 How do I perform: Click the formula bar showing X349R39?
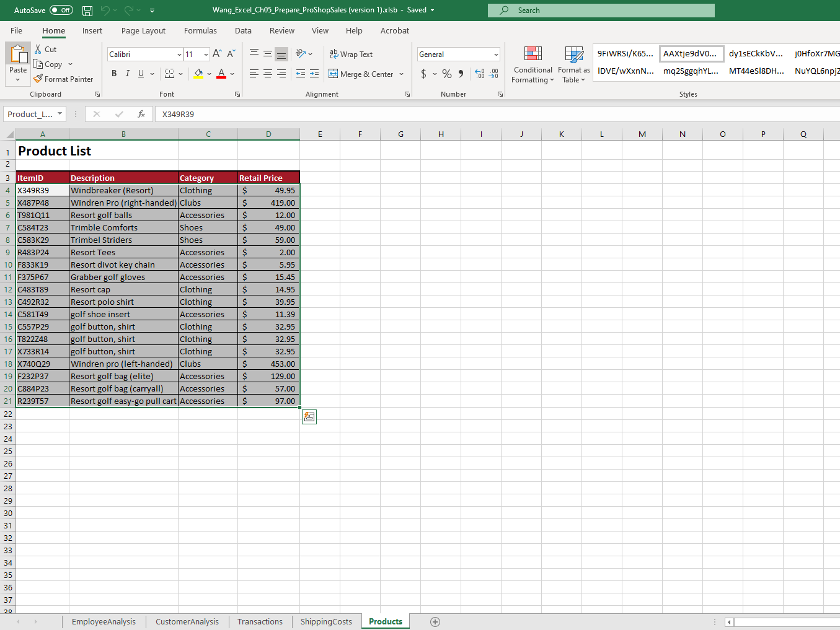coord(496,114)
